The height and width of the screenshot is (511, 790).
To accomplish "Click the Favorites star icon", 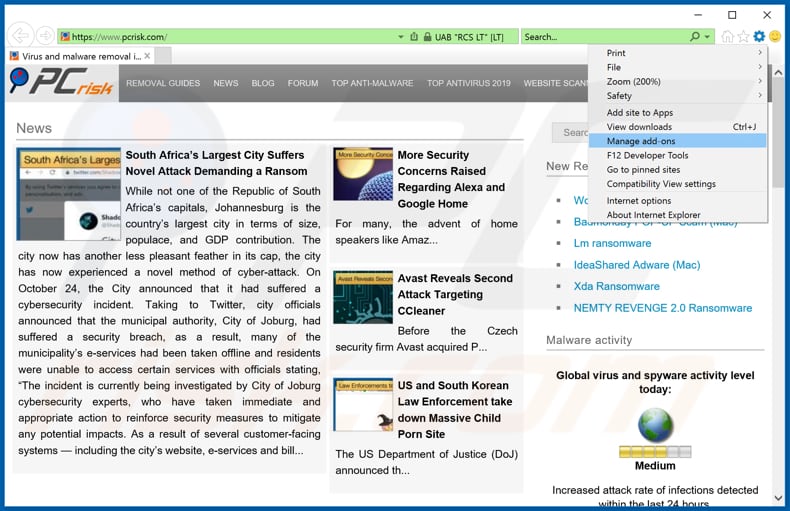I will (x=743, y=37).
